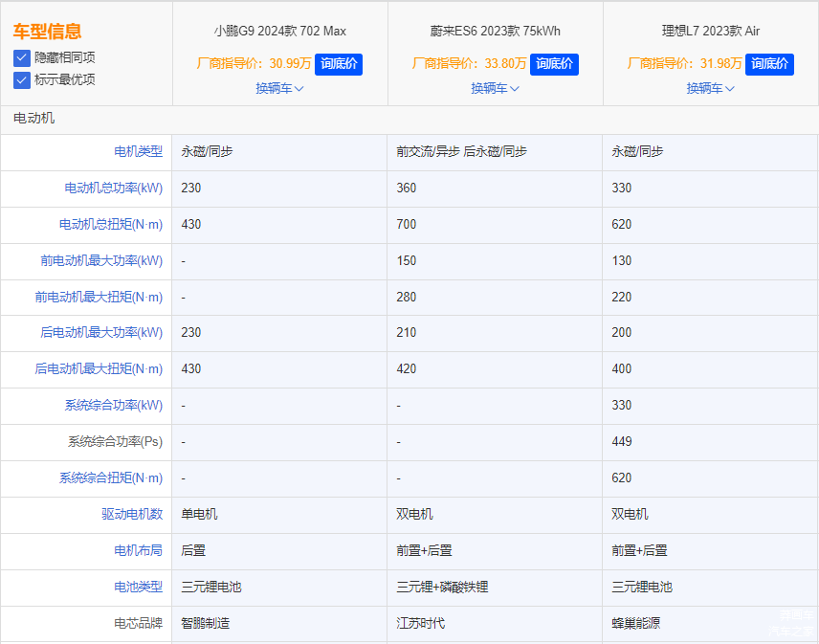This screenshot has height=644, width=819.
Task: Toggle the 标示最优项 checkbox
Action: (21, 80)
